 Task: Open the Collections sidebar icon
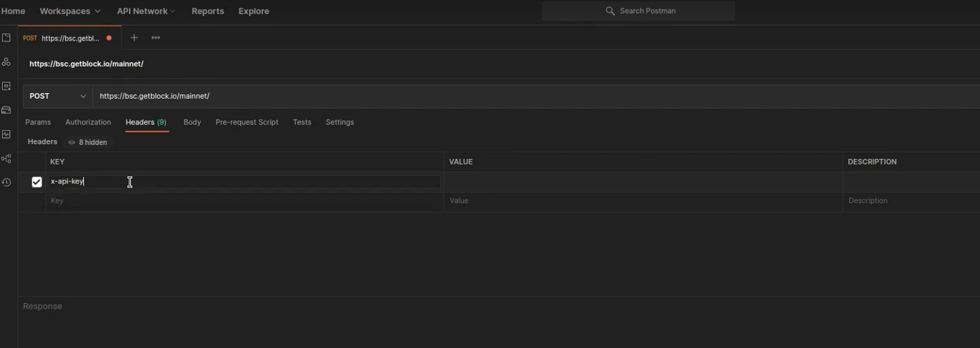6,38
